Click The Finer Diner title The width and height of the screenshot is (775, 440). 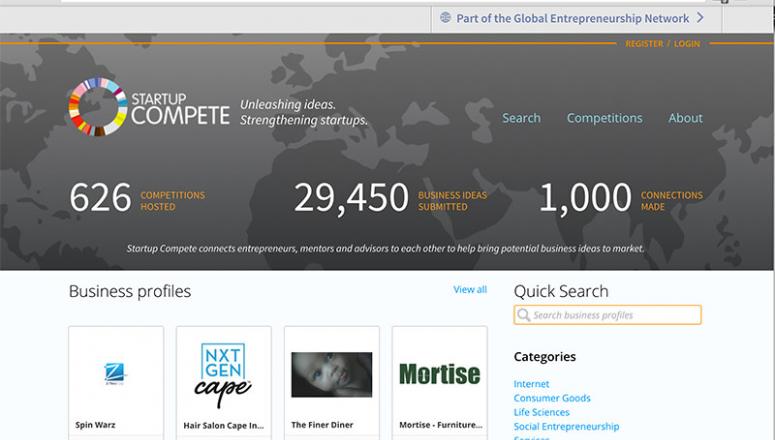coord(322,425)
